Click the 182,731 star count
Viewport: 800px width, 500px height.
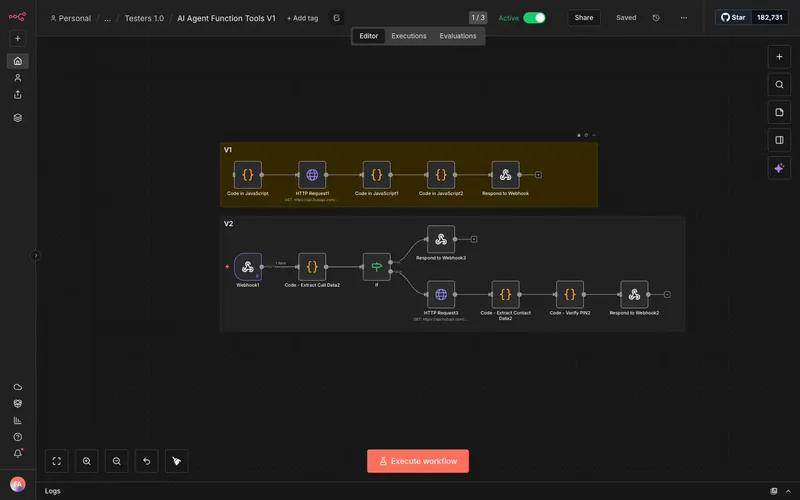(x=769, y=17)
